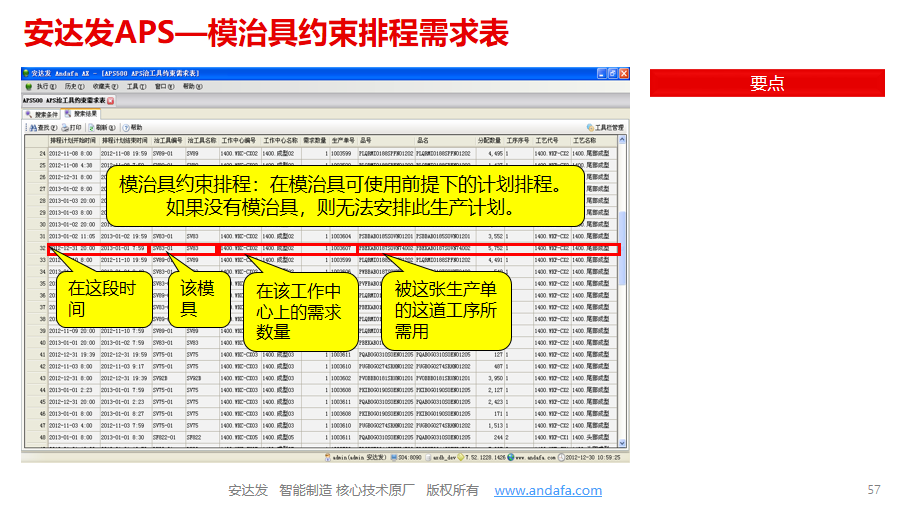Image resolution: width=907 pixels, height=509 pixels.
Task: Click cell SF822-01 in row 48
Action: (x=168, y=437)
